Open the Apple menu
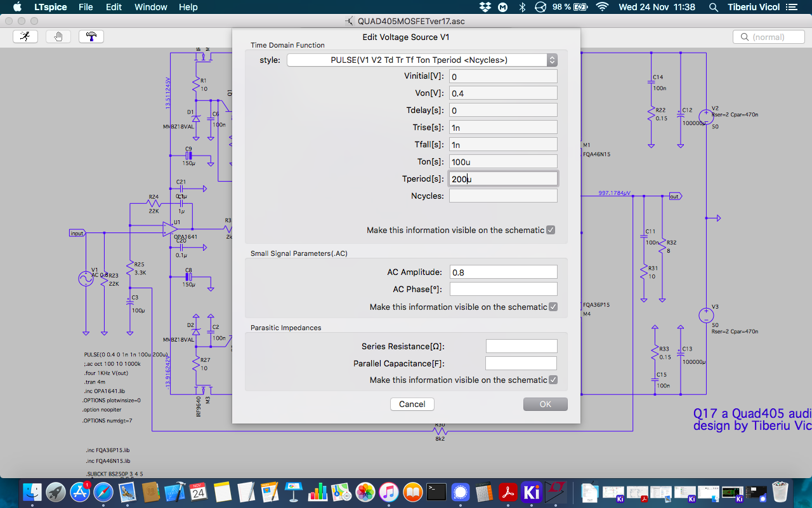This screenshot has height=508, width=812. pyautogui.click(x=17, y=7)
